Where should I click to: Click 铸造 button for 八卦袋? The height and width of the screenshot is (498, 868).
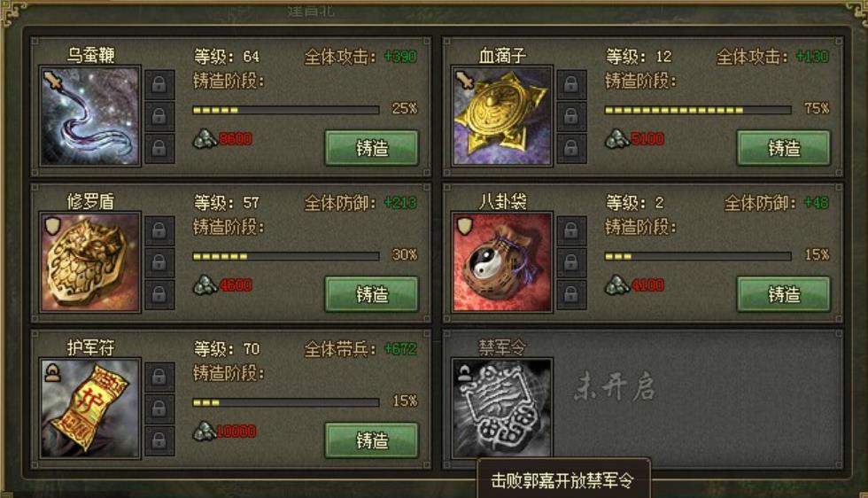coord(783,294)
